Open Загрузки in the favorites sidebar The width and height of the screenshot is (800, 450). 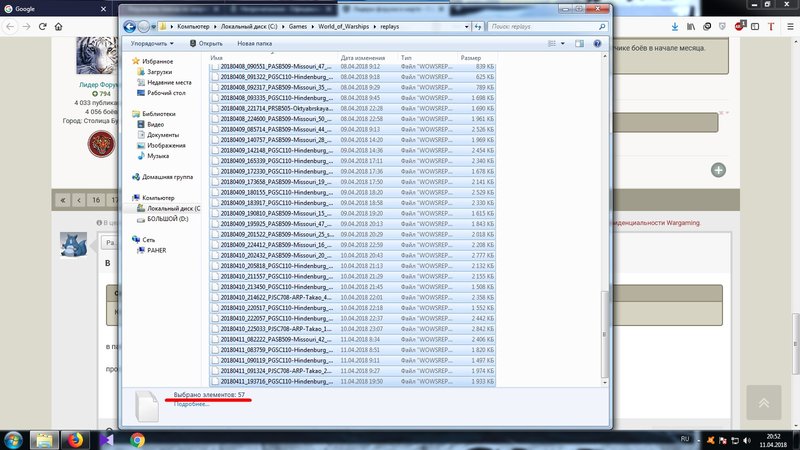pyautogui.click(x=159, y=72)
